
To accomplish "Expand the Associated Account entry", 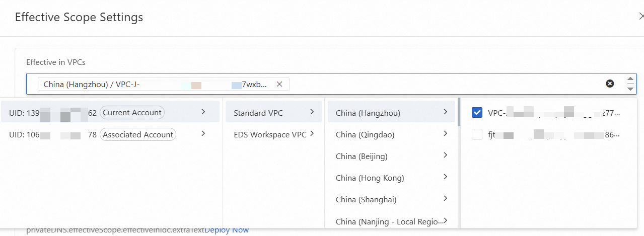I will click(203, 134).
